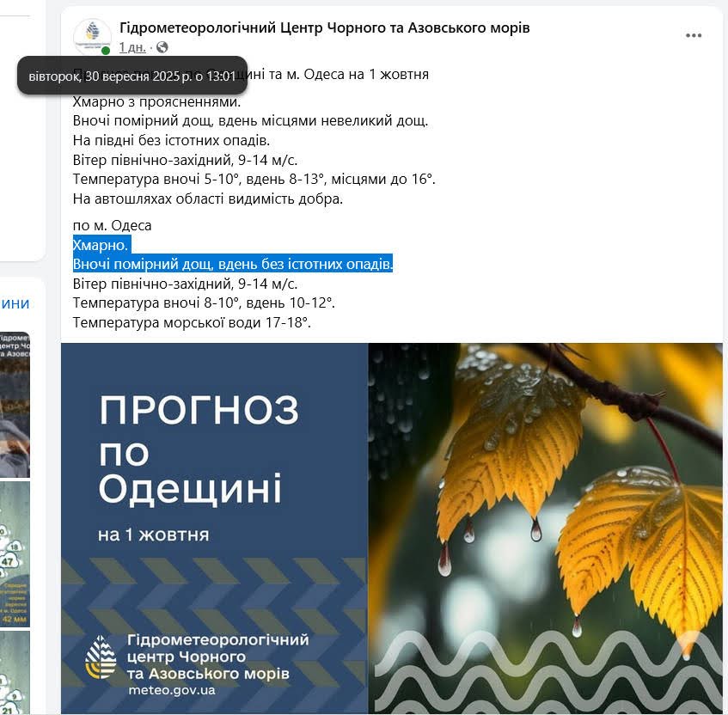This screenshot has height=715, width=728.
Task: Open the top thumbnail in the left sidebar
Action: tap(15, 404)
